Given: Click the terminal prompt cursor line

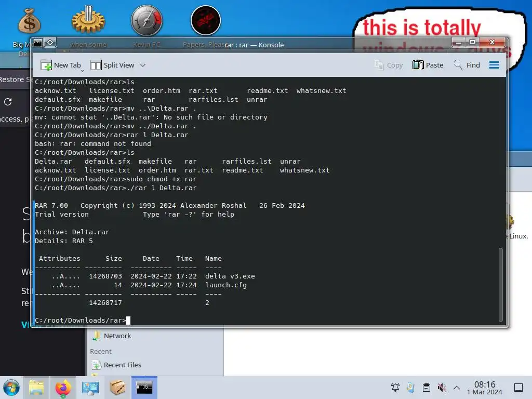Looking at the screenshot, I should click(x=83, y=320).
